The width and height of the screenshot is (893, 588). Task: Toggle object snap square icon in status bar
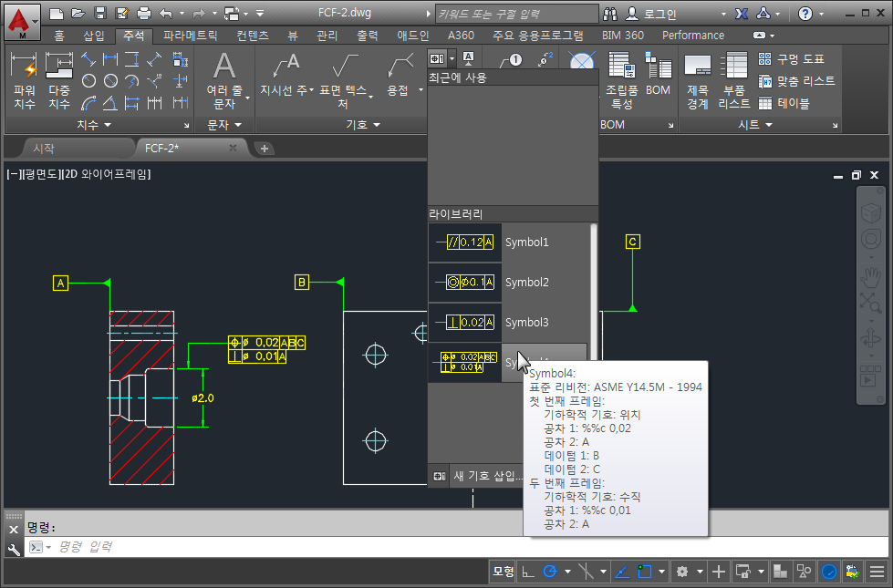pyautogui.click(x=644, y=571)
